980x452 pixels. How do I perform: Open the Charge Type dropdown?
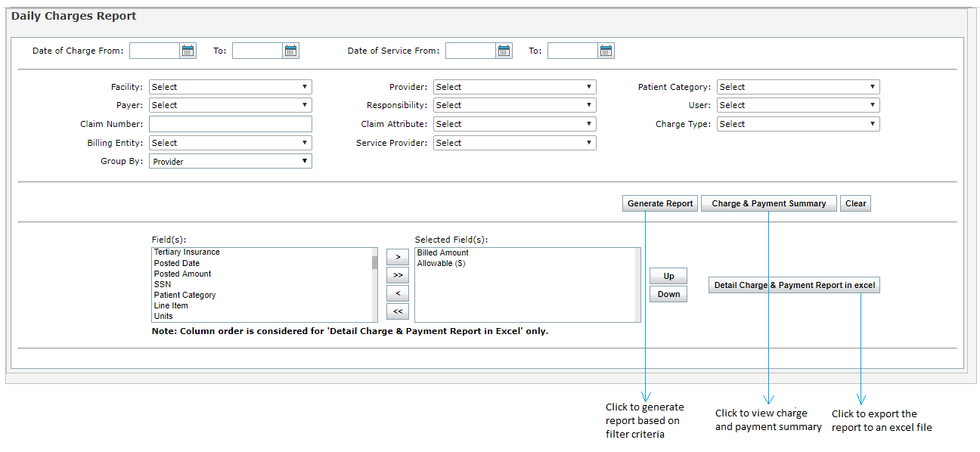pyautogui.click(x=798, y=124)
